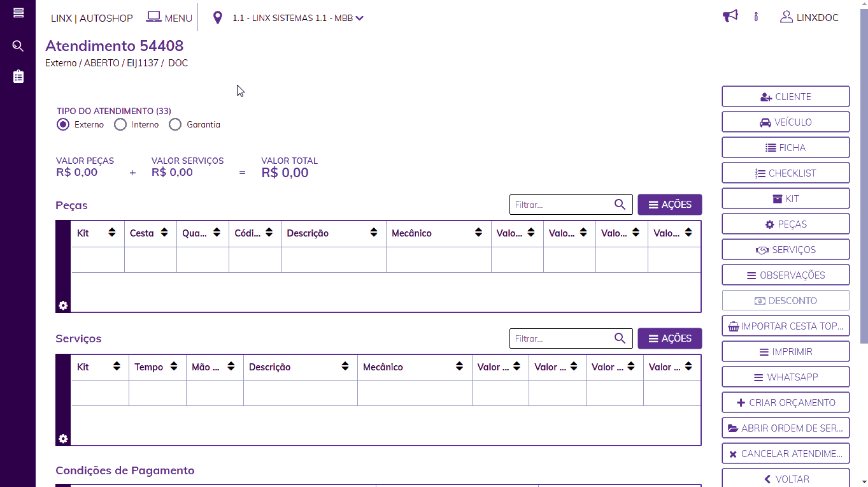The height and width of the screenshot is (487, 868).
Task: Click the KIT button
Action: [x=785, y=198]
